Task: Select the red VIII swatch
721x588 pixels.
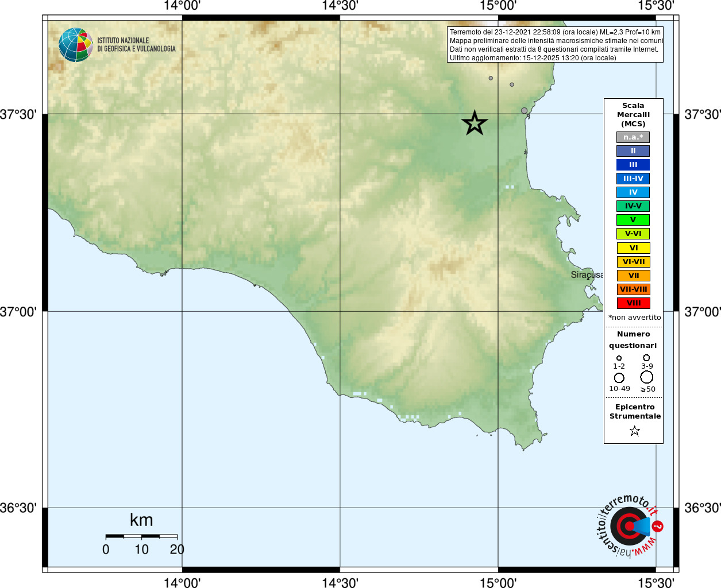Action: pyautogui.click(x=634, y=303)
